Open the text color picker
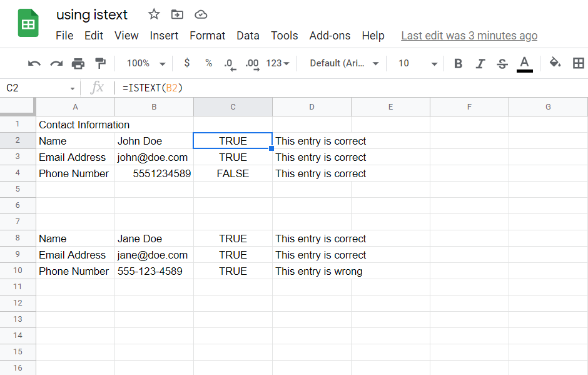This screenshot has width=588, height=375. tap(525, 64)
